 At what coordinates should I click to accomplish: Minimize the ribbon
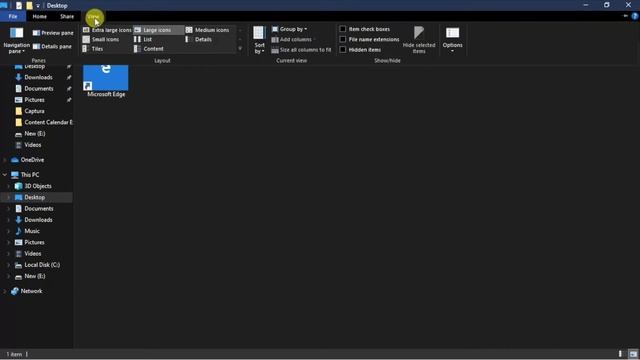pos(625,16)
